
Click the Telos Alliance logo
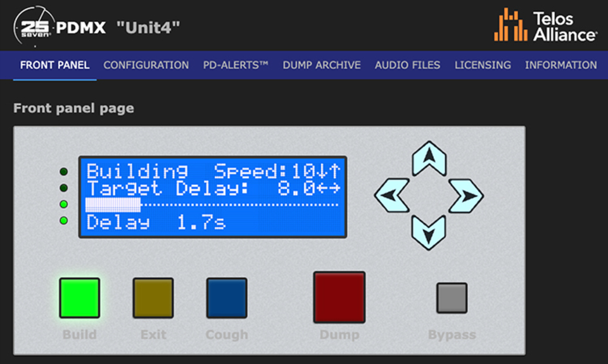[545, 26]
